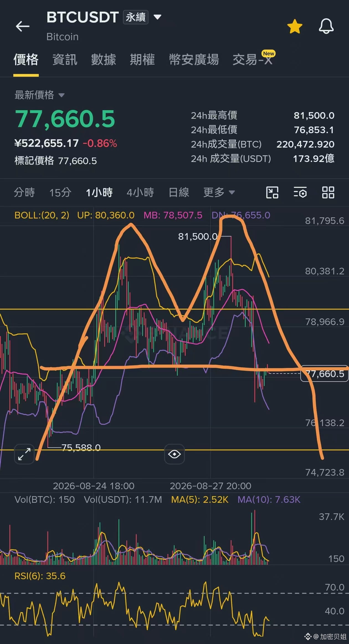The image size is (349, 644).
Task: Expand the 最新價格 price type dropdown
Action: point(40,95)
